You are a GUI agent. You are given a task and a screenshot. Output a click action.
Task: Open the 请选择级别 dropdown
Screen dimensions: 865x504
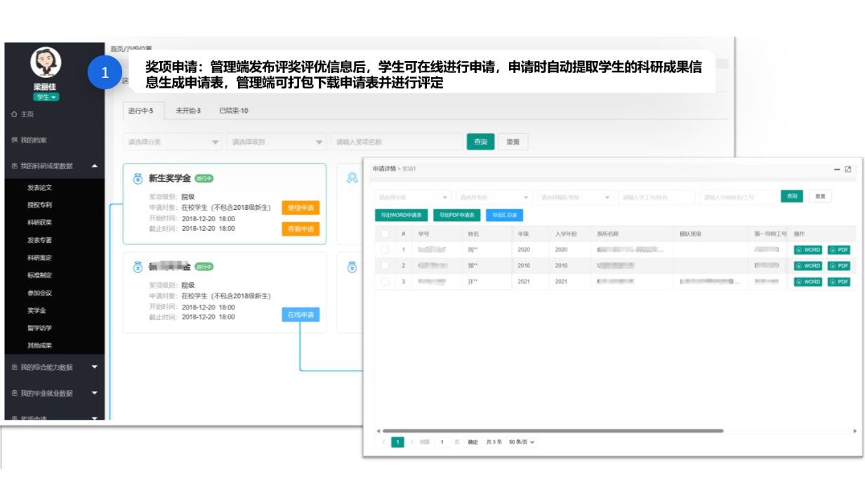coord(277,142)
